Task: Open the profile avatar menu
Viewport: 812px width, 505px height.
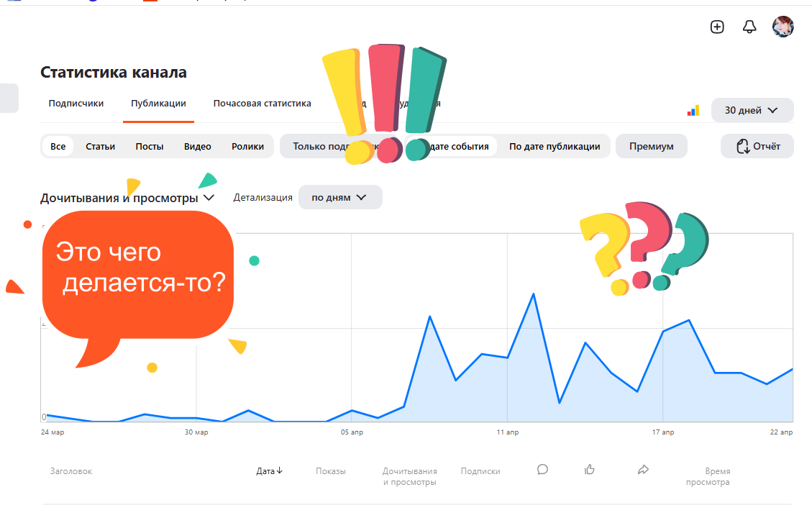Action: point(783,27)
